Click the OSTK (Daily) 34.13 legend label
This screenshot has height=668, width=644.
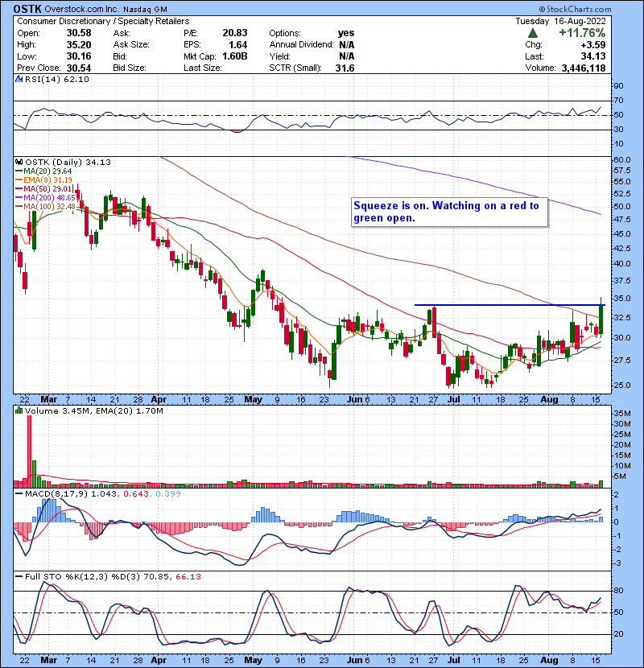[68, 163]
